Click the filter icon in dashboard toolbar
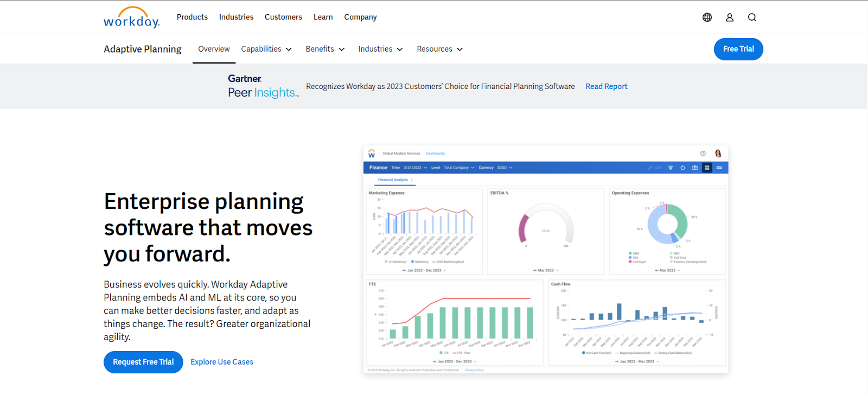 tap(671, 168)
